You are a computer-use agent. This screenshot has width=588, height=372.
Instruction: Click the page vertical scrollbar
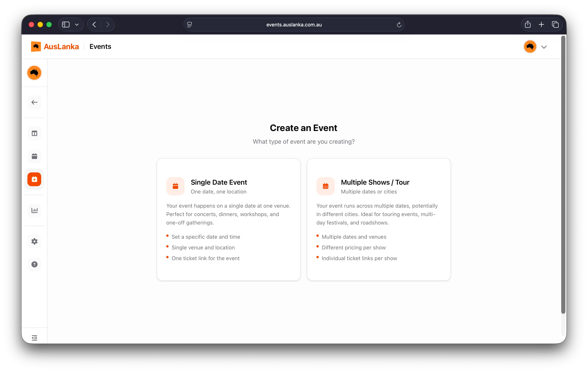pyautogui.click(x=563, y=174)
